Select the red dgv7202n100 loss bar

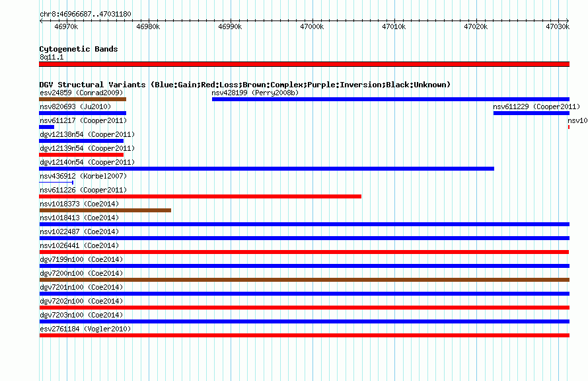tap(304, 308)
